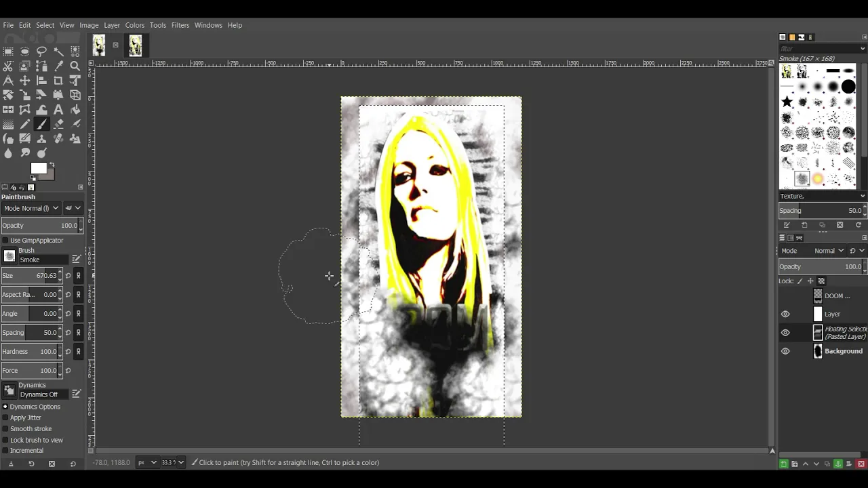Select the Fuzzy Select magic wand tool

(58, 52)
